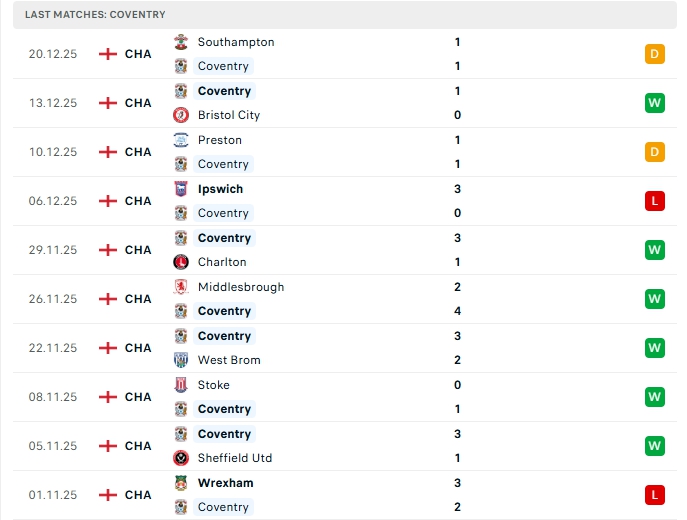Open the Middlesbrough team link
687x520 pixels.
tap(241, 287)
